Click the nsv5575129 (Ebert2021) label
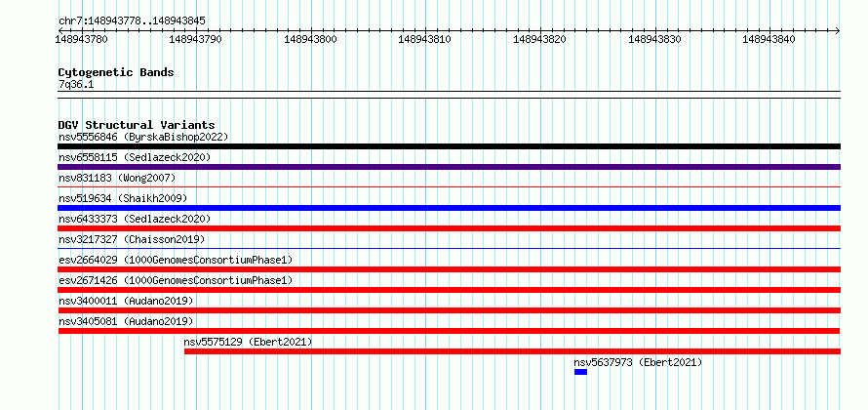Viewport: 868px width, 410px height. (x=248, y=342)
